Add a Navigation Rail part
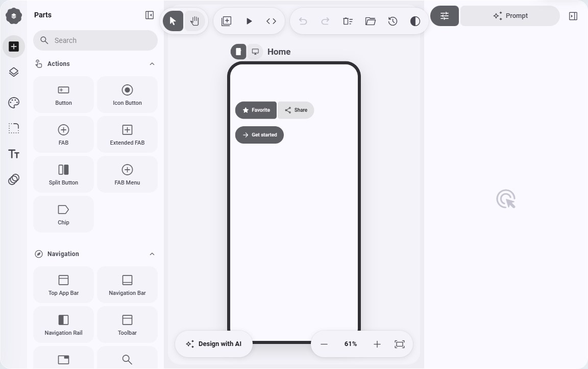The image size is (588, 369). 63,325
